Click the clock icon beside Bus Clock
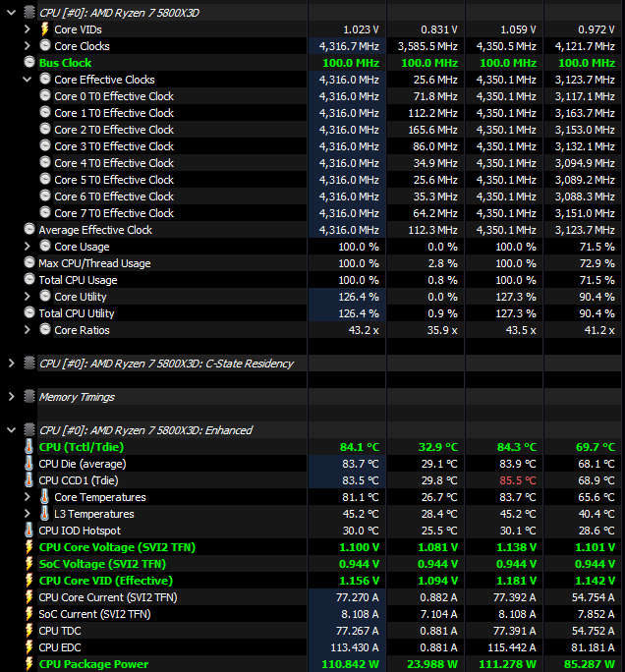This screenshot has height=672, width=625. click(29, 62)
